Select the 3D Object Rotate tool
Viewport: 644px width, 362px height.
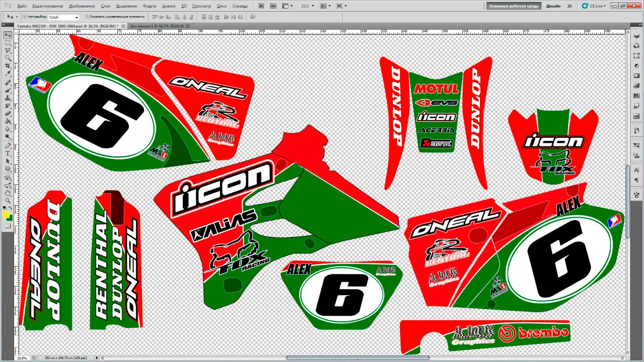[8, 178]
